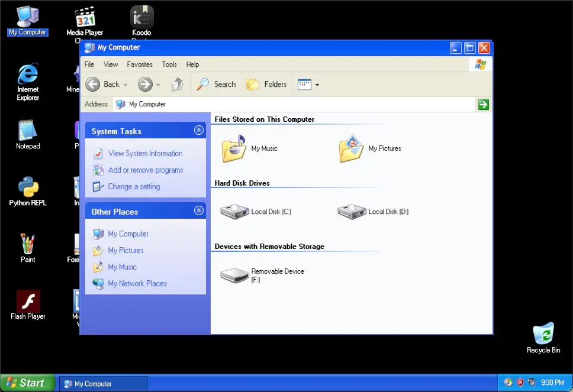Viewport: 573px width, 392px height.
Task: Open the Views dropdown arrow
Action: coord(317,85)
